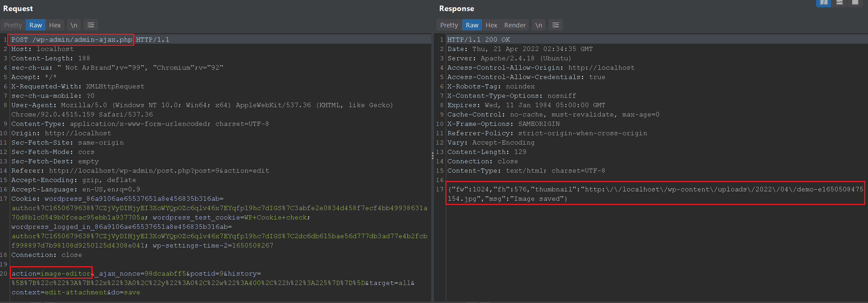
Task: Select side-by-side layout icon
Action: coord(824,3)
